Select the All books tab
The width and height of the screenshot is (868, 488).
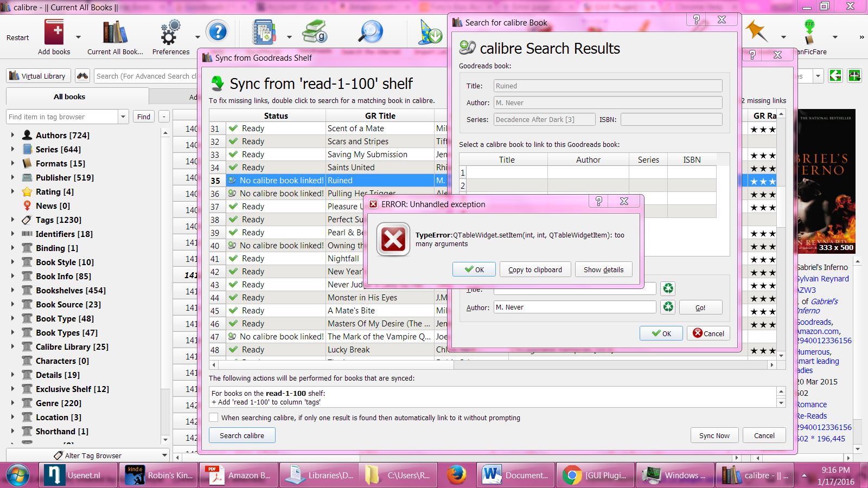[69, 97]
